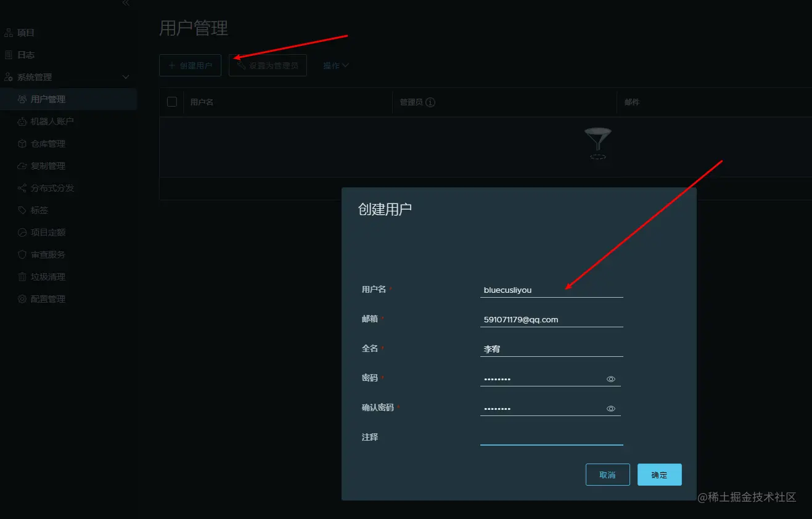Screen dimensions: 812x519
Task: Collapse the 系统管理 expander chevron
Action: pyautogui.click(x=126, y=77)
